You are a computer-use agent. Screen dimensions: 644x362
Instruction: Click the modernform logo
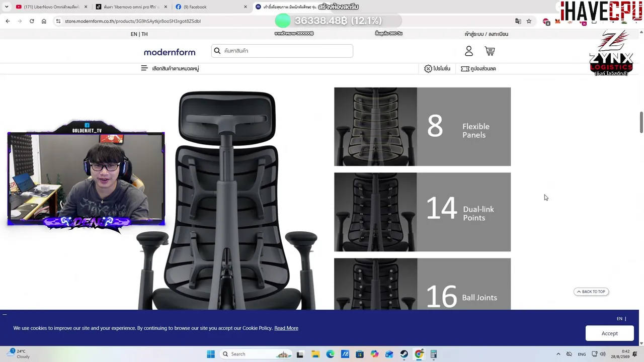[x=170, y=52]
